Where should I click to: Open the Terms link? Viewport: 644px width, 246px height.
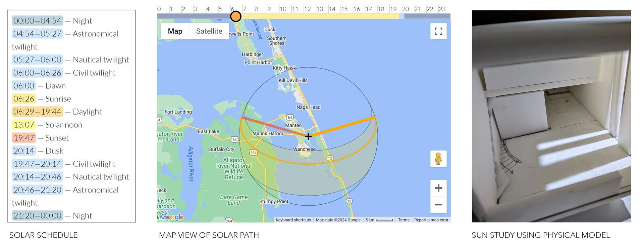(404, 220)
